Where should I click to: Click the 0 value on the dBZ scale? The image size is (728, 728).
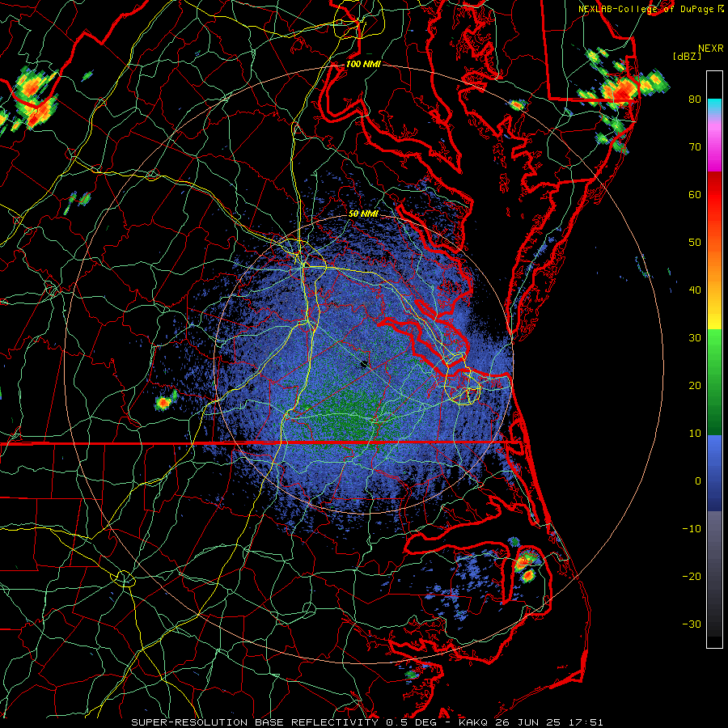pyautogui.click(x=698, y=481)
